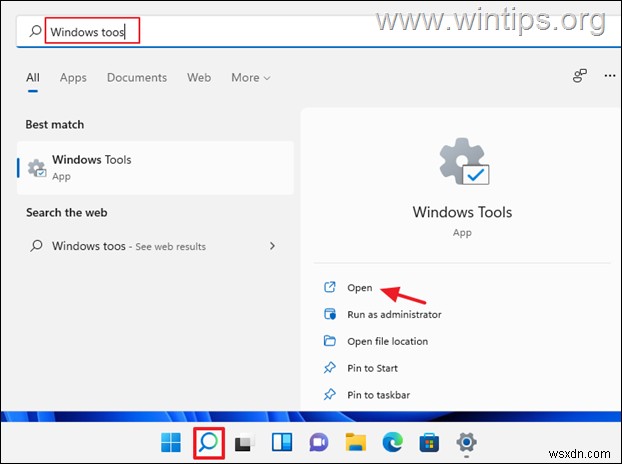Viewport: 622px width, 464px height.
Task: Click the Windows Tools title in the preview pane
Action: (x=462, y=212)
